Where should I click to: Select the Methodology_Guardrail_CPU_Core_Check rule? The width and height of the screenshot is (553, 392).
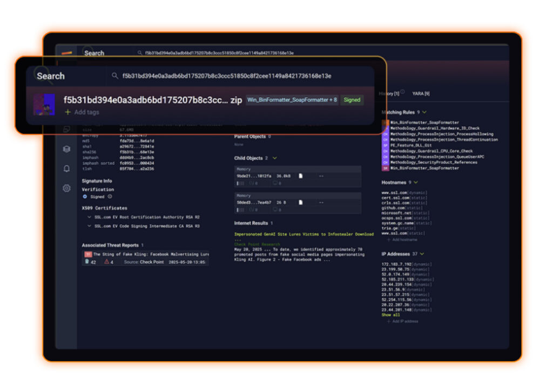(x=431, y=151)
